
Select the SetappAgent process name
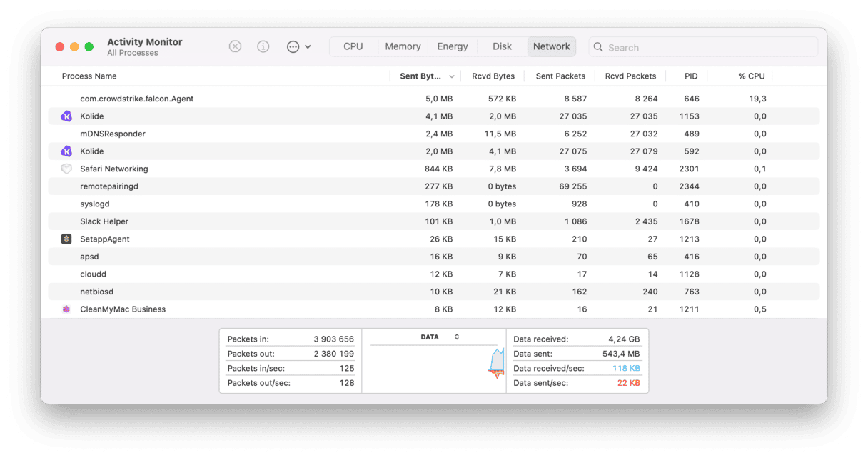105,239
